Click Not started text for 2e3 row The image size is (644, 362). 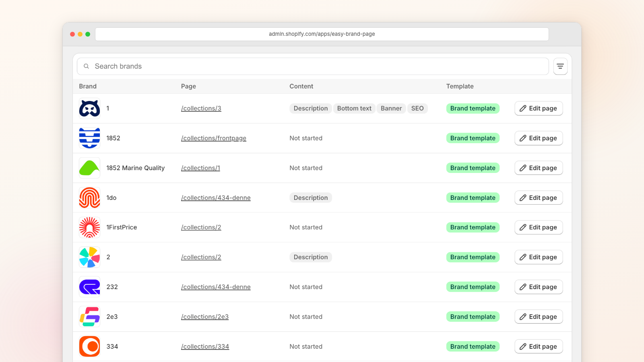click(306, 317)
